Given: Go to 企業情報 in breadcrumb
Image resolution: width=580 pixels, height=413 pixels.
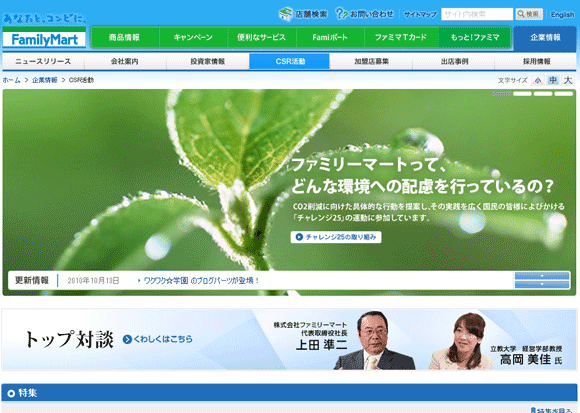Looking at the screenshot, I should [x=44, y=80].
